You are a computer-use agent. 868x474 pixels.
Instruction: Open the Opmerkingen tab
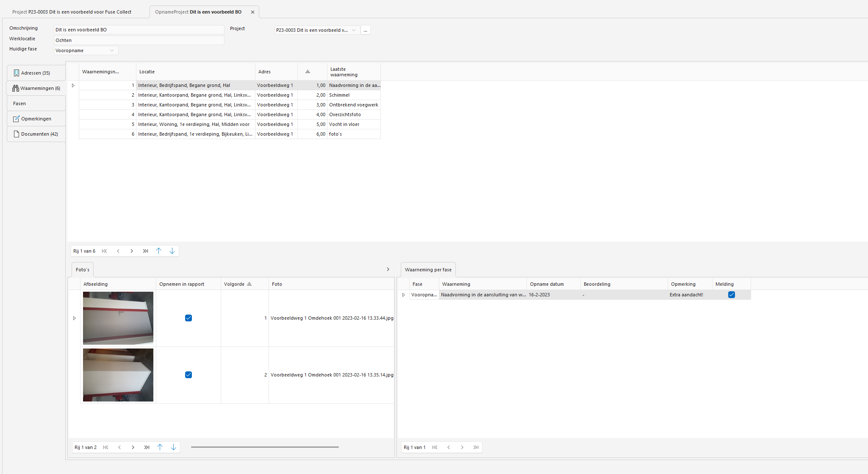point(36,119)
